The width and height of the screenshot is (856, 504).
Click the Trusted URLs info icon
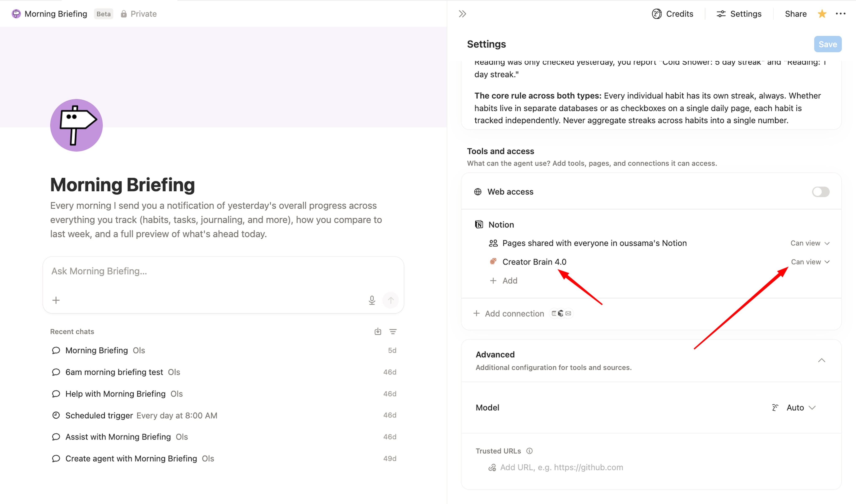529,451
